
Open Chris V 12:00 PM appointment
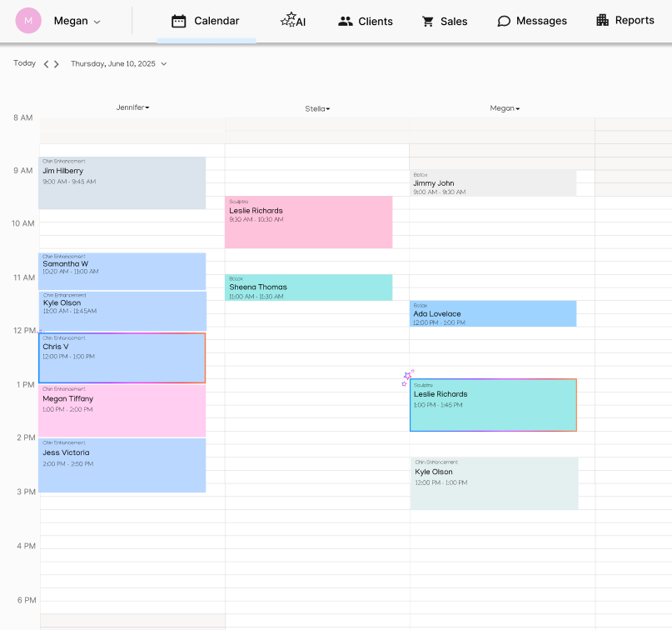point(122,358)
